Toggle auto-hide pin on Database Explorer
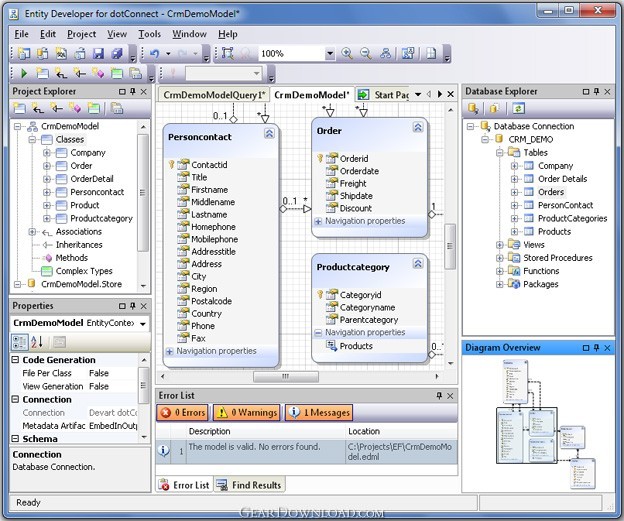The image size is (624, 521). coord(596,92)
